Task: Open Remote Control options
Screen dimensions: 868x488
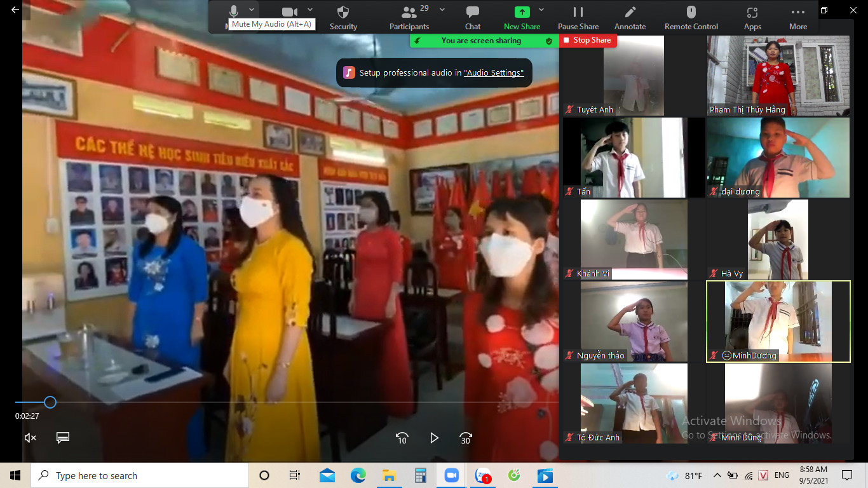Action: click(x=691, y=17)
